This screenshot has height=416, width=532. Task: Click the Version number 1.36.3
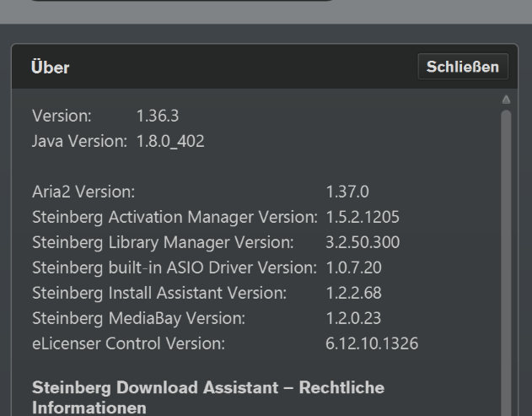[157, 116]
